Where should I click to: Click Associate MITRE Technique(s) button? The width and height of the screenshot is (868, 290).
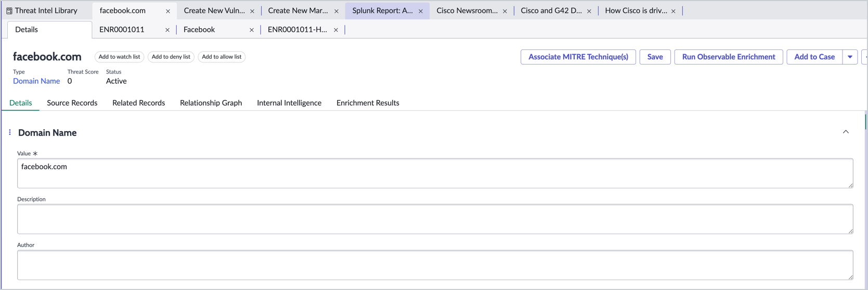coord(578,57)
